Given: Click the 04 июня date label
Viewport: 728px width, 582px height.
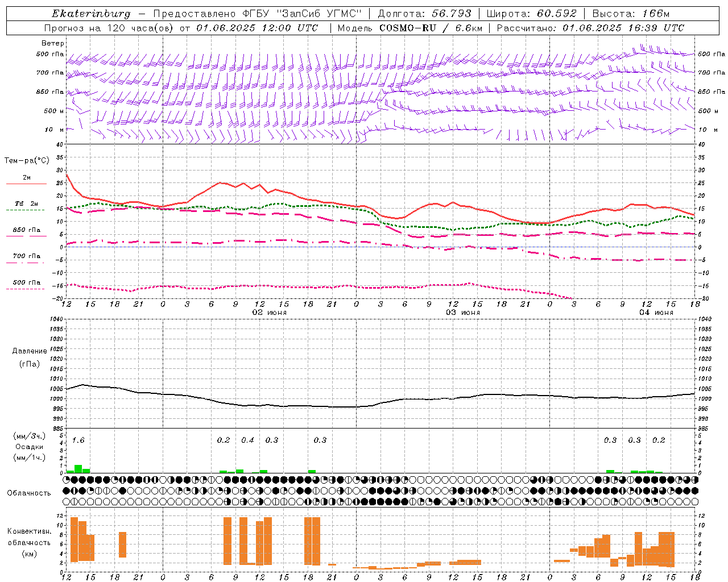Looking at the screenshot, I should [656, 313].
